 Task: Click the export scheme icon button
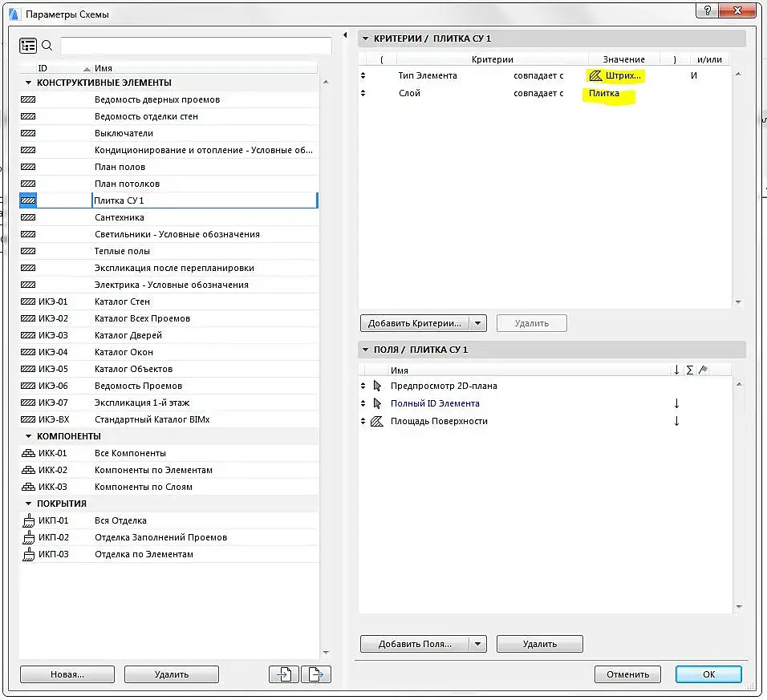(x=316, y=674)
